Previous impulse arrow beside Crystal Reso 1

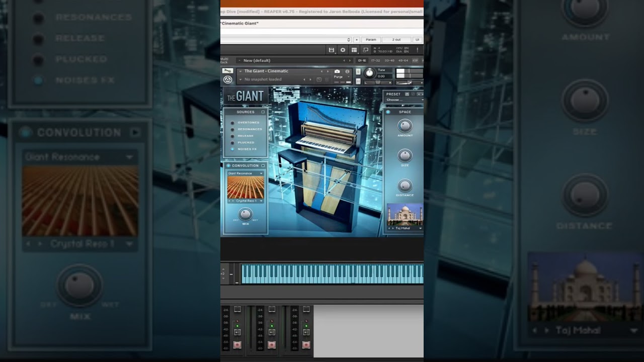tap(229, 201)
